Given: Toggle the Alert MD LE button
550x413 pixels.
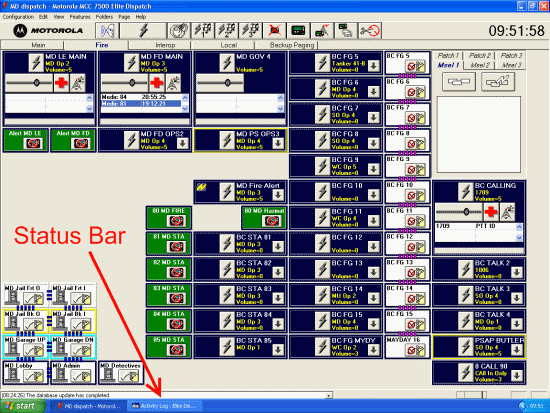Looking at the screenshot, I should point(26,140).
